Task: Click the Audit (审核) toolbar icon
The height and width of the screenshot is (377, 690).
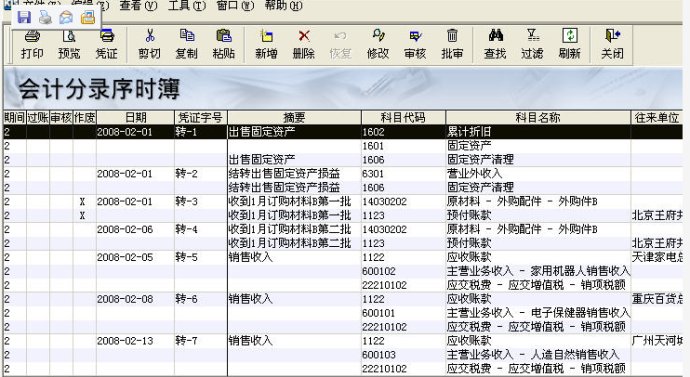Action: 415,44
